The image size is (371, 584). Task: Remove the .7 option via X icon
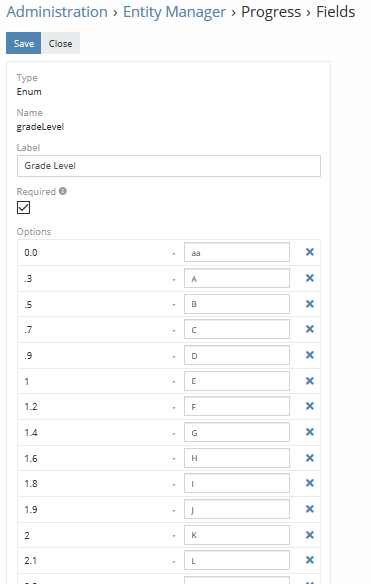click(x=310, y=329)
